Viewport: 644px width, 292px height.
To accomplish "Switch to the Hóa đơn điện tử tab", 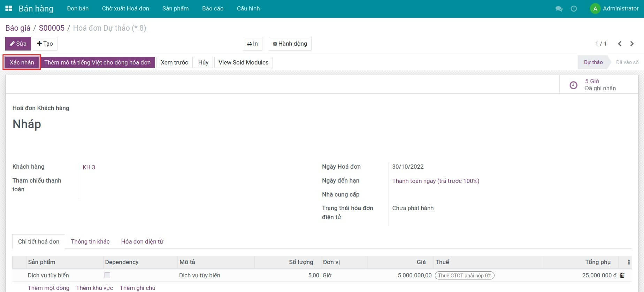I will 142,241.
